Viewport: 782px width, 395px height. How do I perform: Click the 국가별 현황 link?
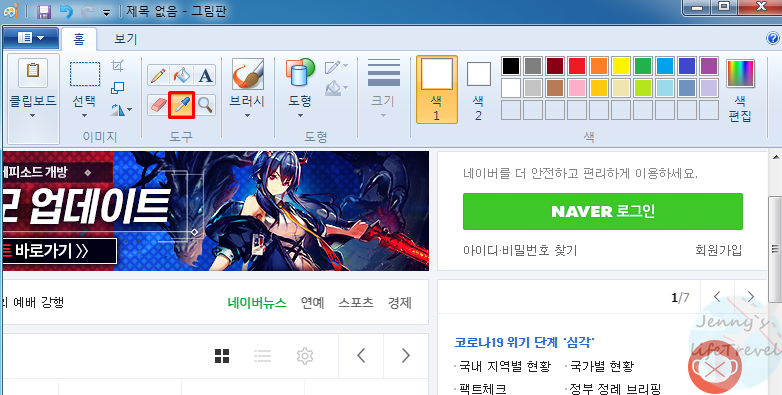602,366
